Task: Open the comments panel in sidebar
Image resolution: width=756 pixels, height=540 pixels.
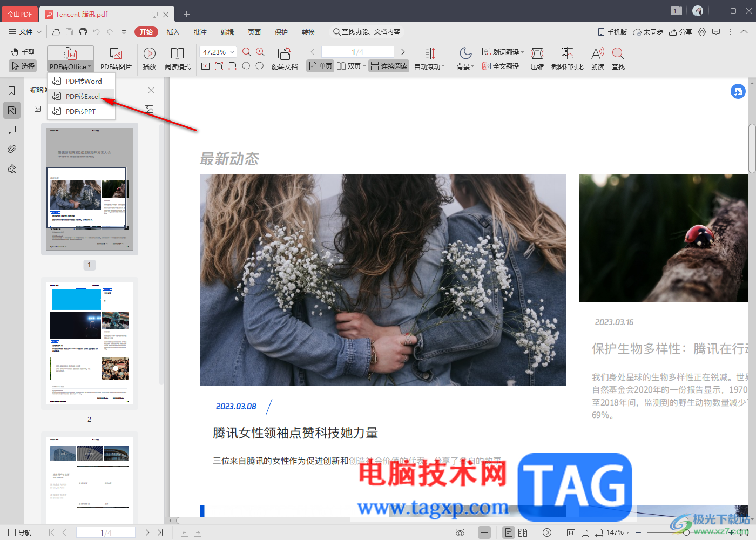Action: coord(12,130)
